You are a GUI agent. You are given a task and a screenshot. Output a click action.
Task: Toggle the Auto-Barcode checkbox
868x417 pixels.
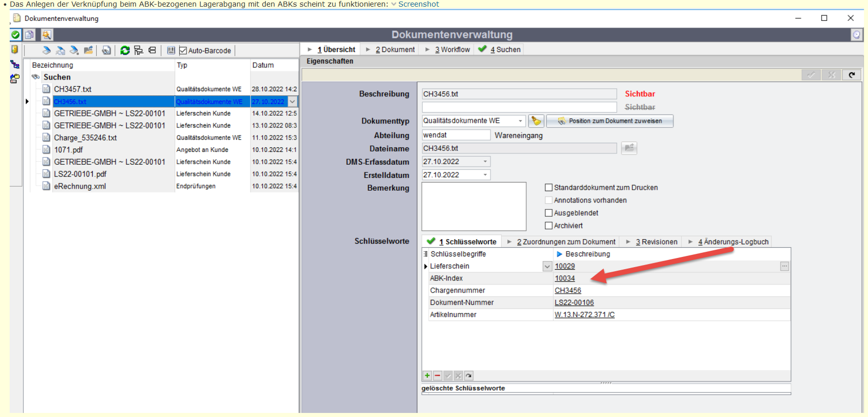[x=183, y=50]
